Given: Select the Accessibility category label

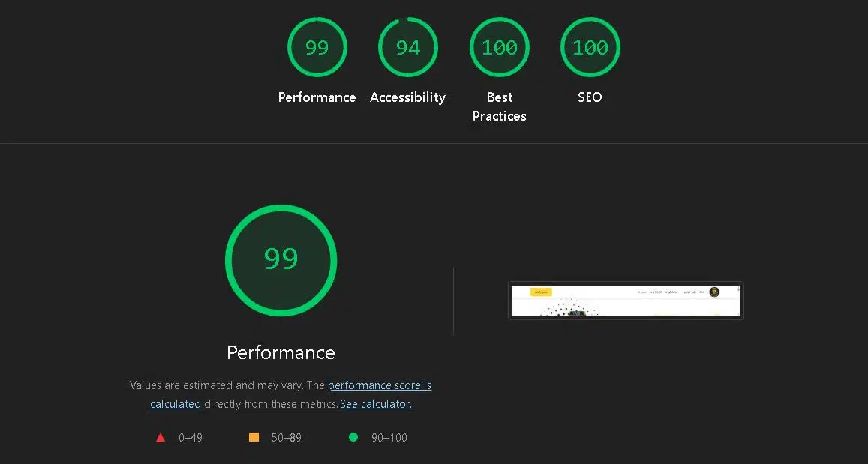Looking at the screenshot, I should (408, 97).
